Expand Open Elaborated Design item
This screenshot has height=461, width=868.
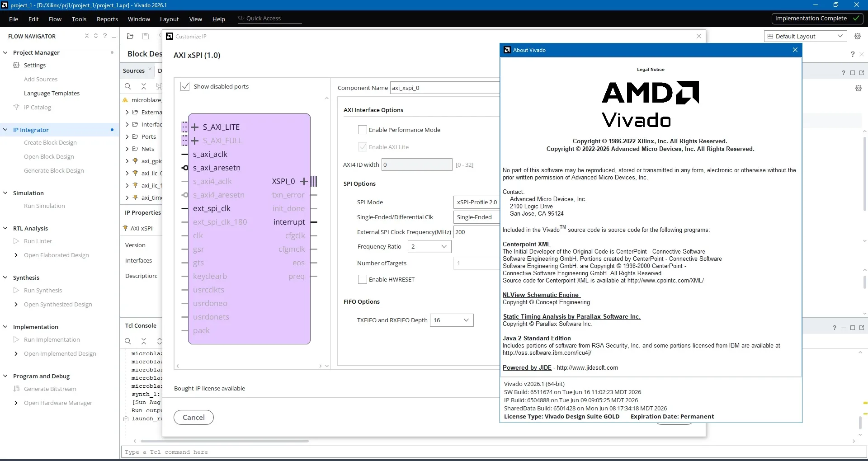(x=16, y=255)
